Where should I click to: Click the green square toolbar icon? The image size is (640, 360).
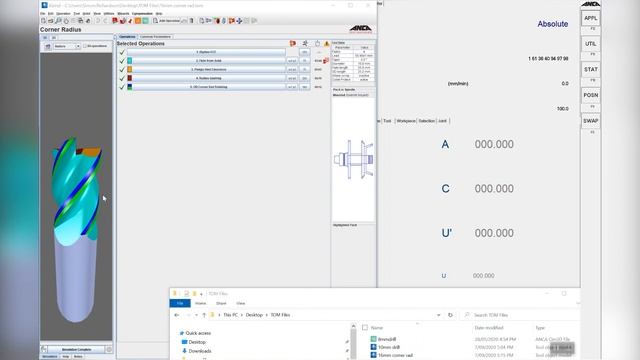(x=145, y=21)
